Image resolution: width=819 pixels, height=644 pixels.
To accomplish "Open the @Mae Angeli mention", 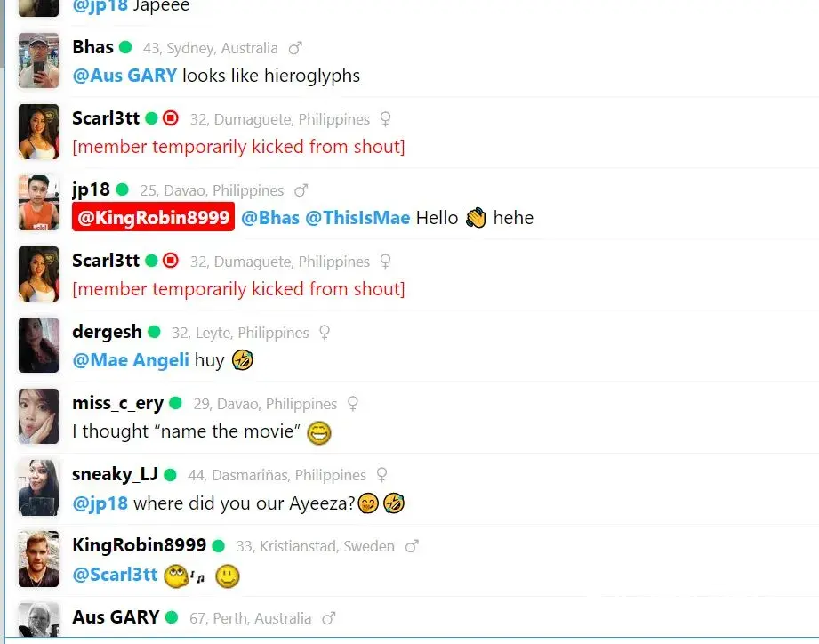I will pos(131,360).
